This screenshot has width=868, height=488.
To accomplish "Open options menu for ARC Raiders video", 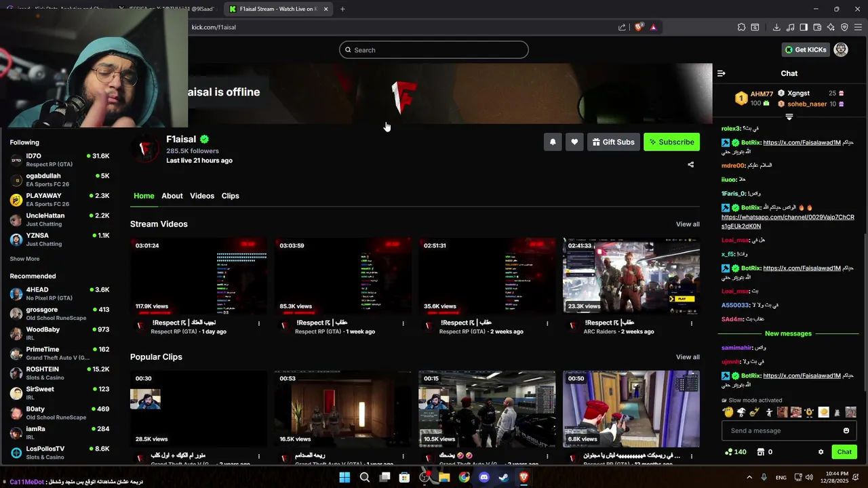I will (692, 323).
